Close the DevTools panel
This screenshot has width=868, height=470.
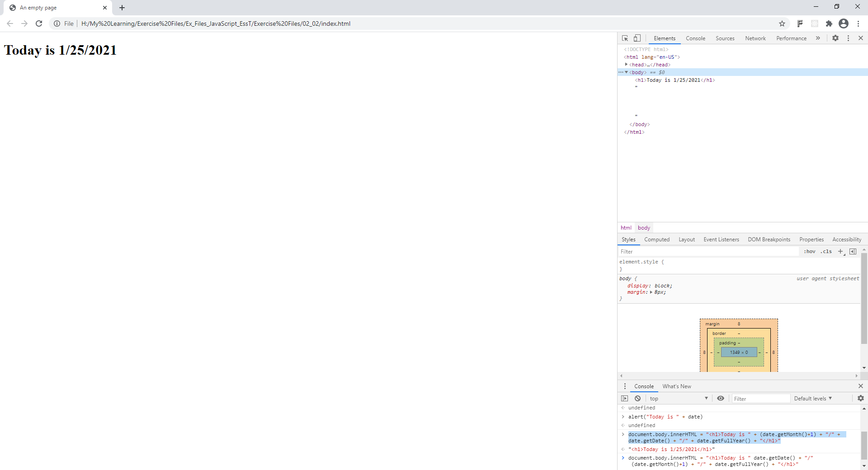click(861, 38)
